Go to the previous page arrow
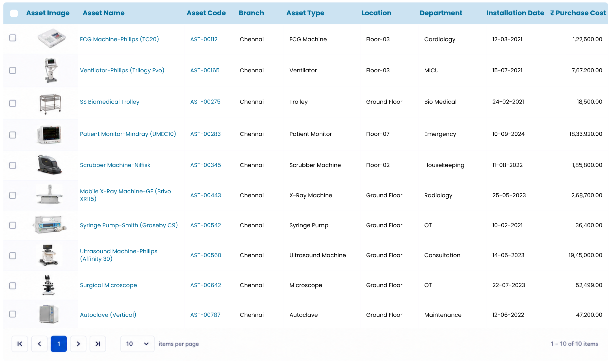 pyautogui.click(x=39, y=344)
